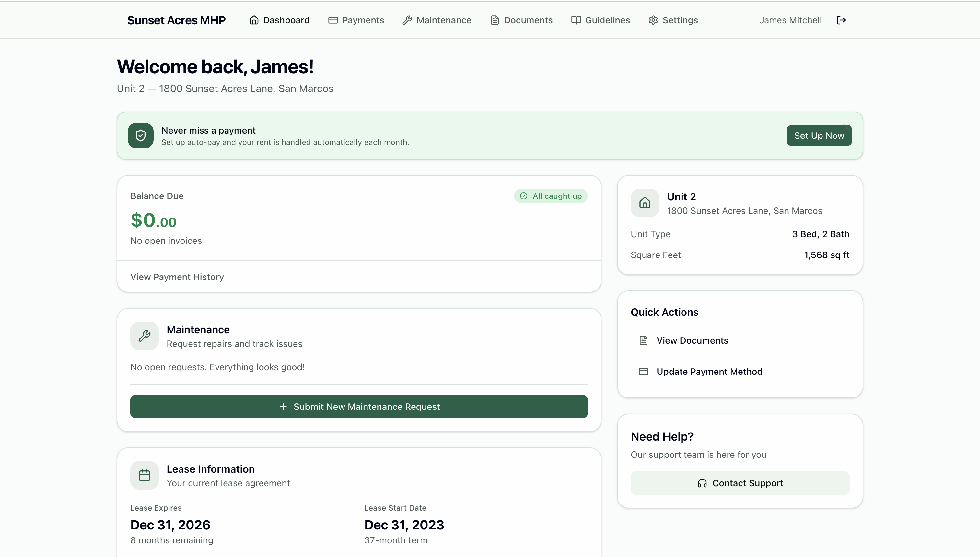Open the Maintenance nav item
The width and height of the screenshot is (980, 557).
coord(437,20)
